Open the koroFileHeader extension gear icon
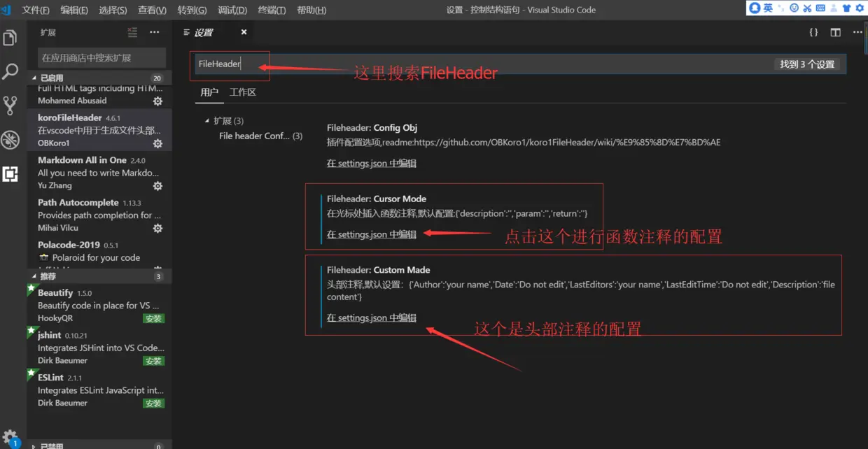 [x=157, y=143]
